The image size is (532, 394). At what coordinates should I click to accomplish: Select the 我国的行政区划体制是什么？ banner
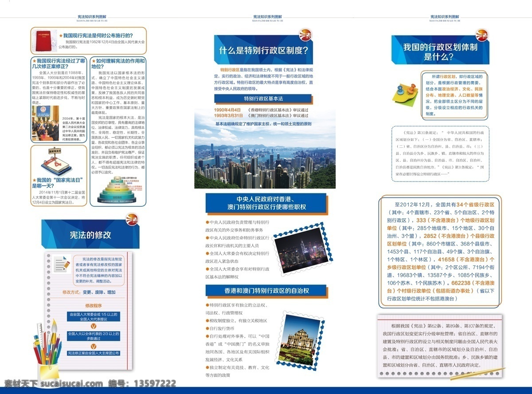(440, 51)
